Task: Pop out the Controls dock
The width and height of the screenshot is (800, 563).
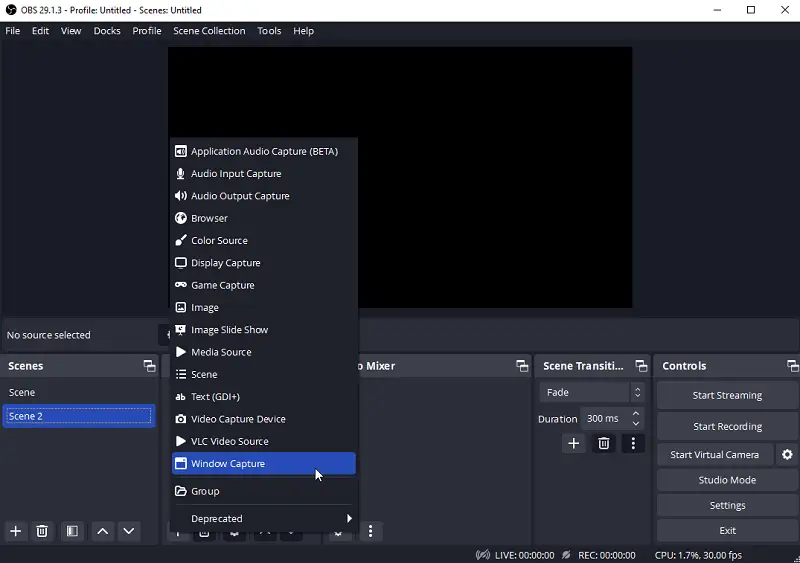Action: coord(792,366)
